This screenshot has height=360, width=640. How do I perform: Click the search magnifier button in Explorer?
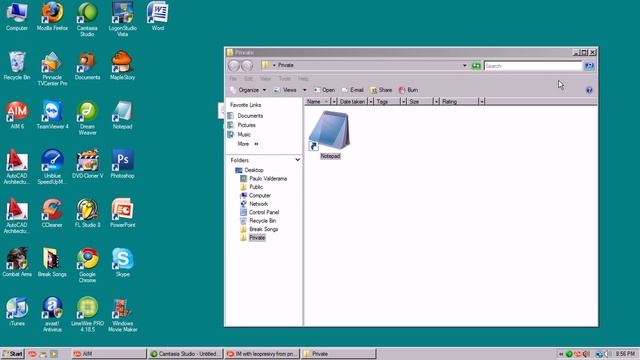(x=589, y=66)
